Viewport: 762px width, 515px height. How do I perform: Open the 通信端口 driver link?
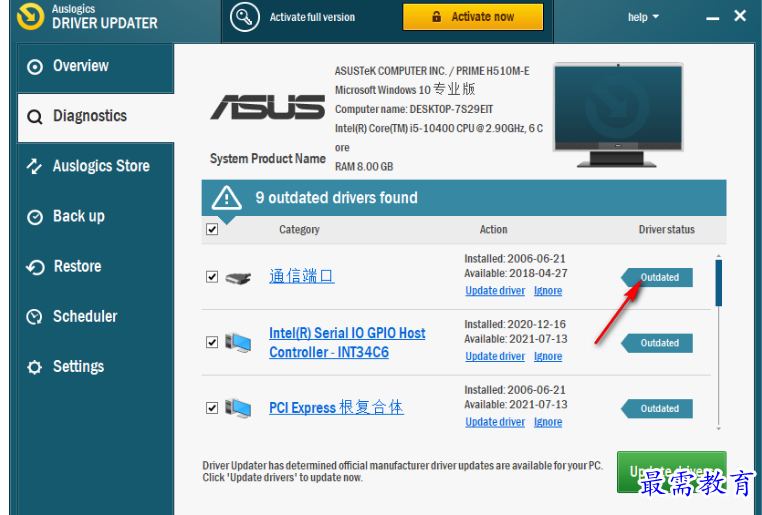pos(302,276)
